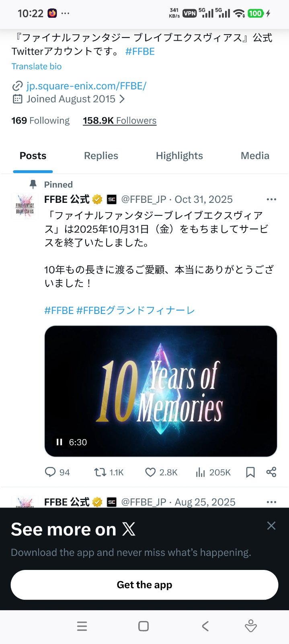Viewport: 289px width, 644px height.
Task: Expand Joined August 2015 chevron
Action: click(x=122, y=99)
